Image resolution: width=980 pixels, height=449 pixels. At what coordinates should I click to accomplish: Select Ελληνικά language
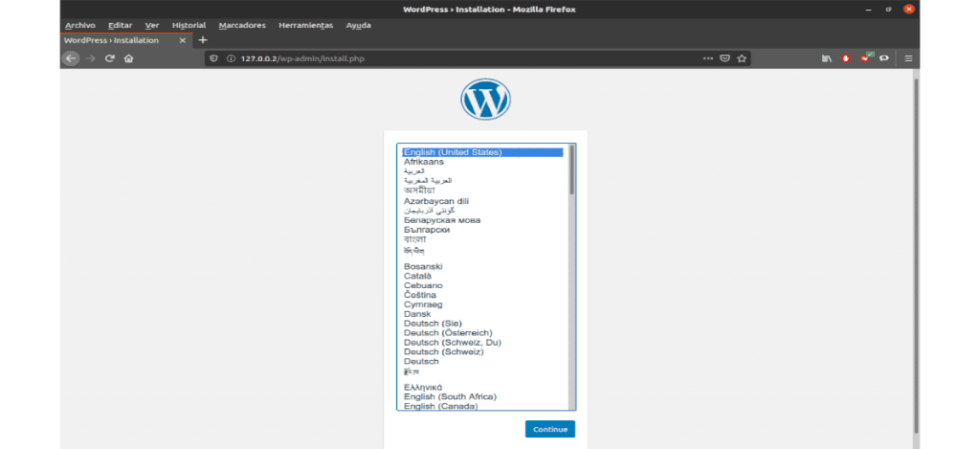(x=485, y=387)
